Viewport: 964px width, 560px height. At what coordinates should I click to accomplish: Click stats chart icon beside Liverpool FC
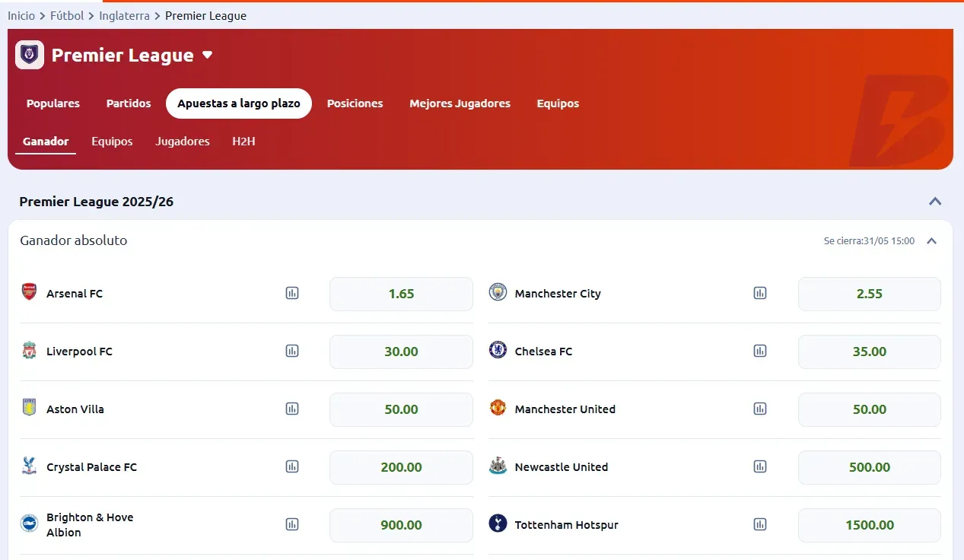pyautogui.click(x=292, y=351)
